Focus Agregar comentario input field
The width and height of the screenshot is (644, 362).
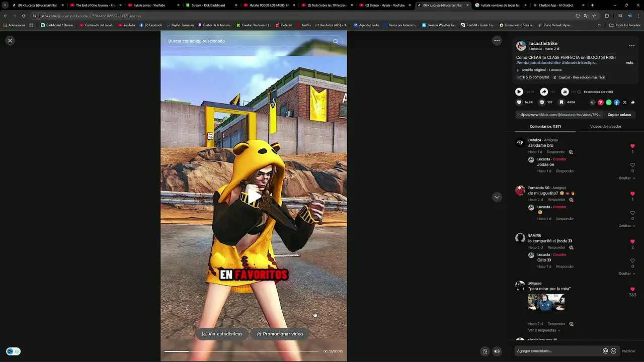[x=558, y=351]
